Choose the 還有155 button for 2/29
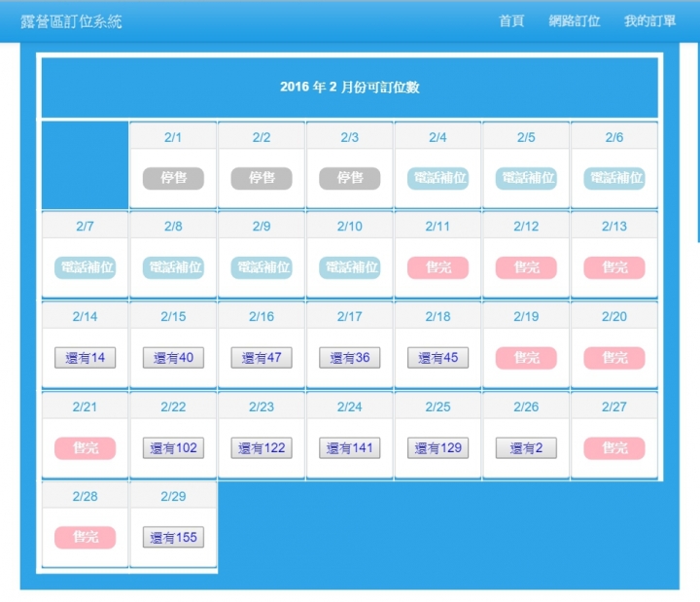The height and width of the screenshot is (602, 700). [x=173, y=537]
